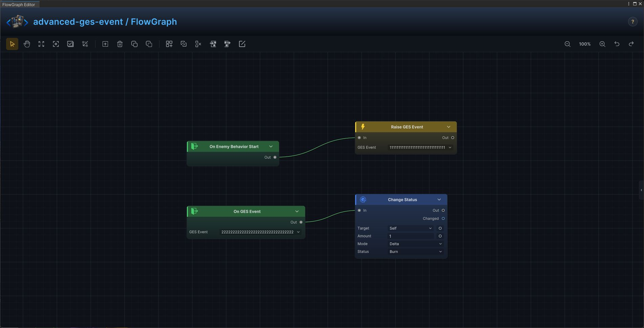Click the trash delete icon
This screenshot has height=328, width=644.
coord(120,44)
